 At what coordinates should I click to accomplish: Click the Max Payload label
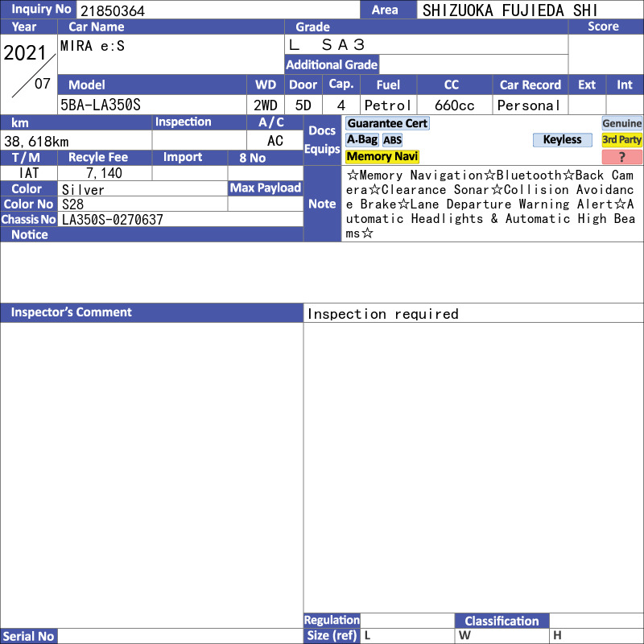[266, 188]
